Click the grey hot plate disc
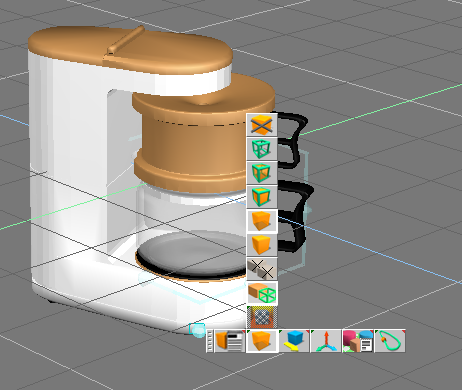Screen dimensions: 462x390 (192, 252)
